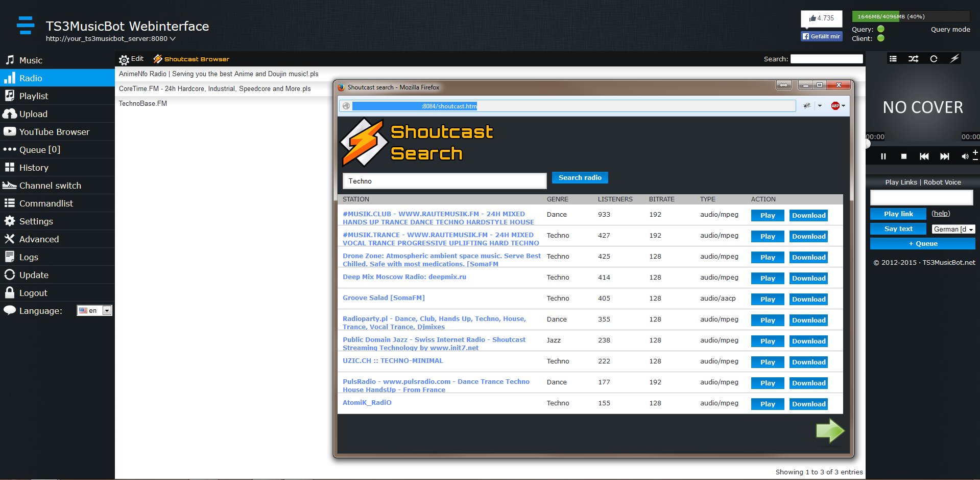Open Settings from the sidebar

point(57,221)
